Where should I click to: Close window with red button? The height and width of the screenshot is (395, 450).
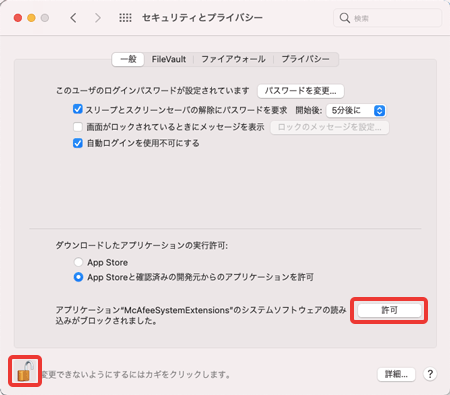(x=18, y=18)
